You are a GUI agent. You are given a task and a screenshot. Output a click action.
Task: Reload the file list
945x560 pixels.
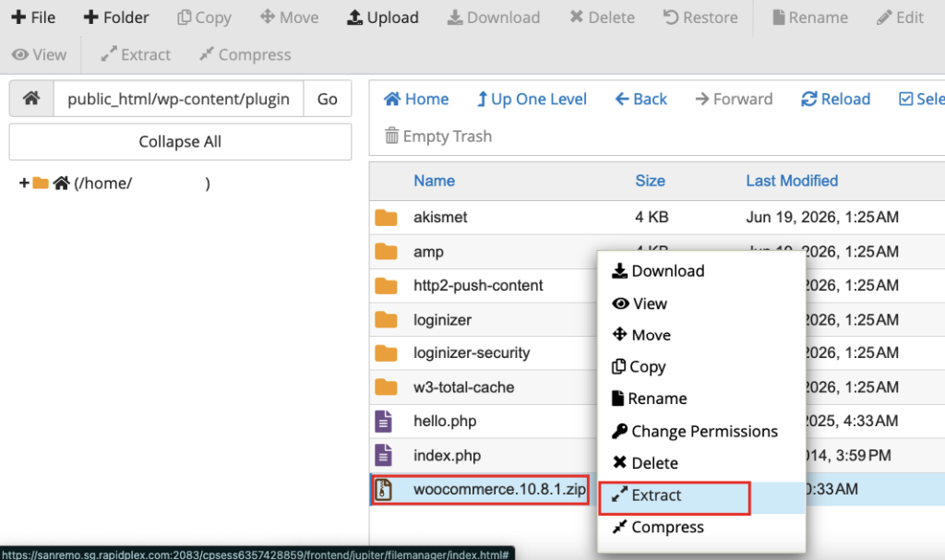(x=835, y=99)
